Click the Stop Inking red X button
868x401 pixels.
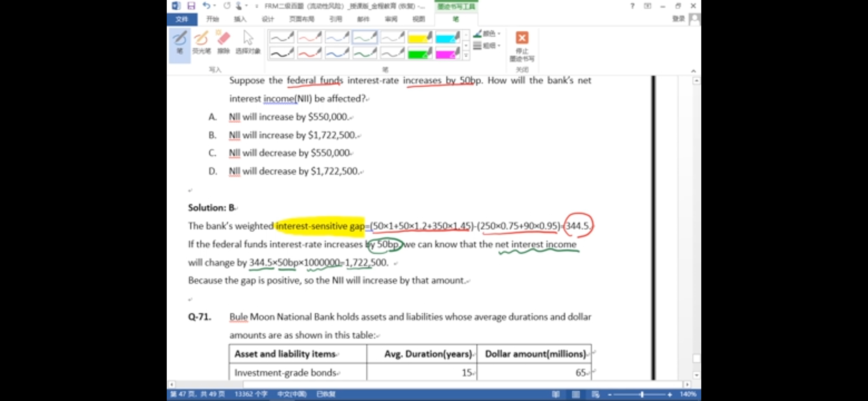pyautogui.click(x=522, y=38)
